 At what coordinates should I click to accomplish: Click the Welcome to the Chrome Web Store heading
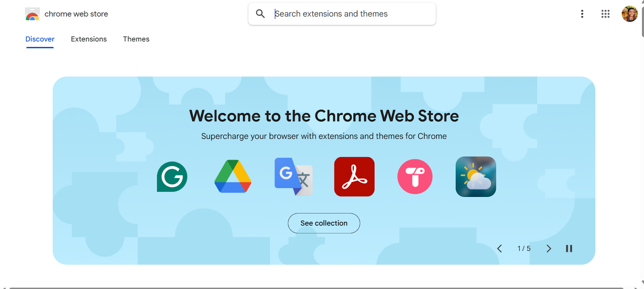(x=324, y=116)
